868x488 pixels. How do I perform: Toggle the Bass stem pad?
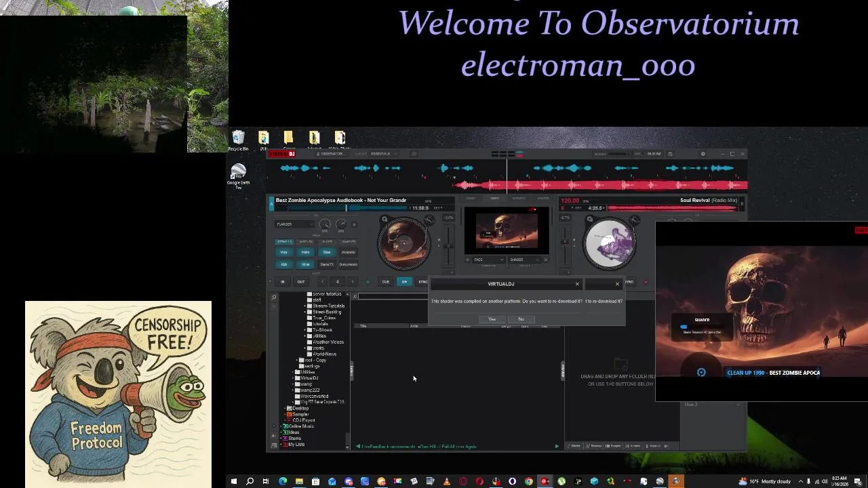pyautogui.click(x=327, y=252)
